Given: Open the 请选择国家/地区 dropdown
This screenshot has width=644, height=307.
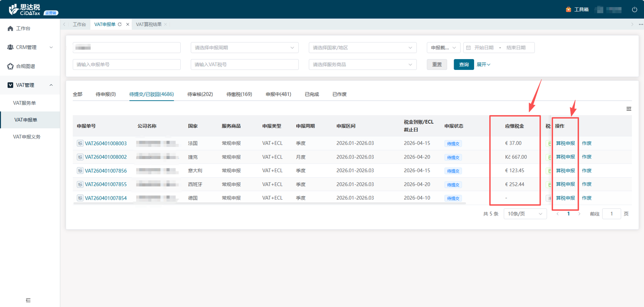Looking at the screenshot, I should click(362, 48).
